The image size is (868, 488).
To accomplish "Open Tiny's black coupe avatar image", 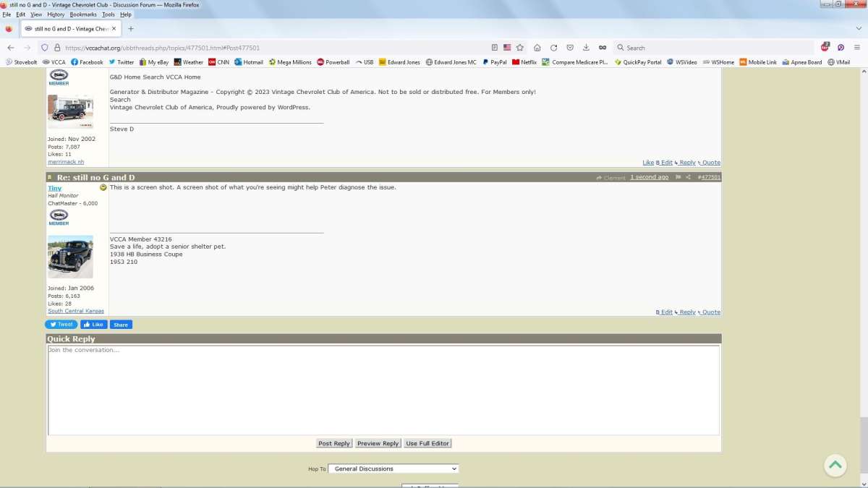I will click(70, 257).
